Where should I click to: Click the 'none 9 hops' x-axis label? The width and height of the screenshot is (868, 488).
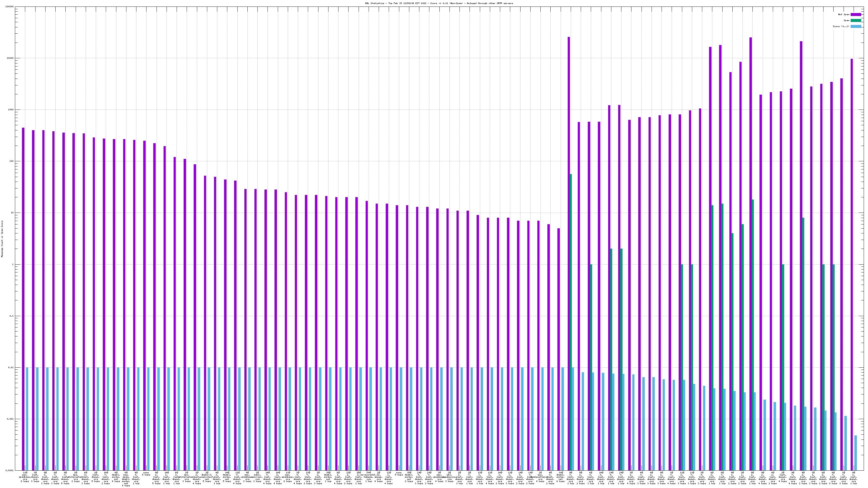click(399, 474)
